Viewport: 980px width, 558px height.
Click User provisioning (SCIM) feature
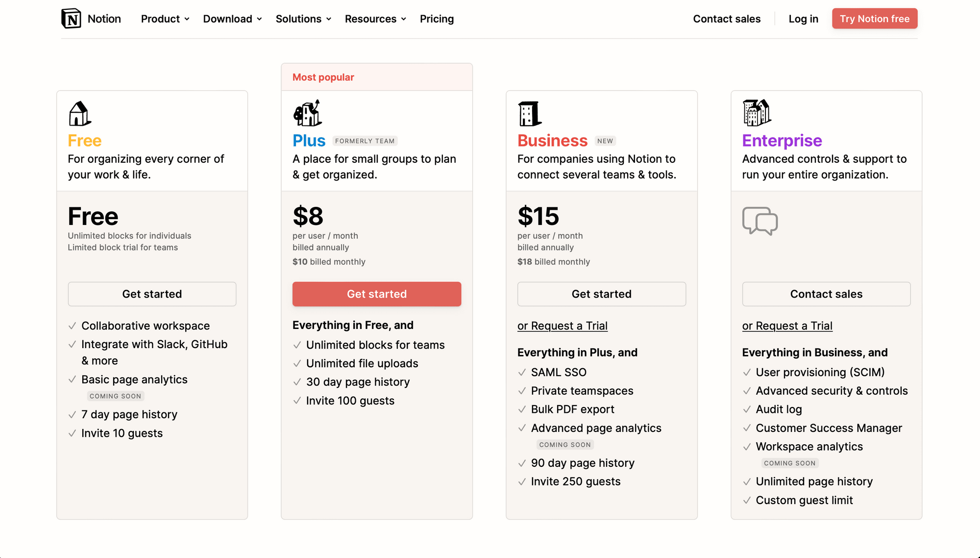point(820,373)
